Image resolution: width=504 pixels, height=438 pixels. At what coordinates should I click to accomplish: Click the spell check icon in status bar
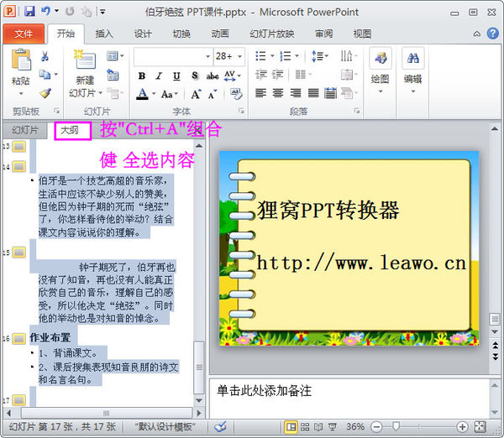pyautogui.click(x=220, y=426)
